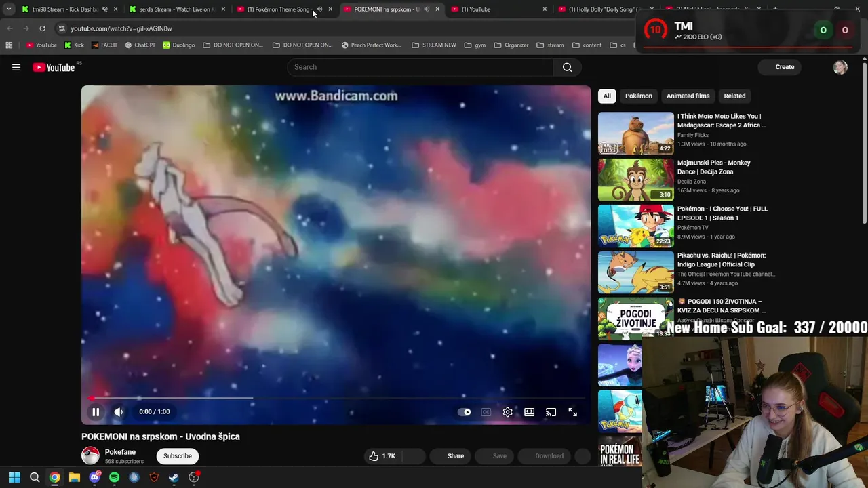
Task: Open Discord from the taskbar
Action: point(94,477)
